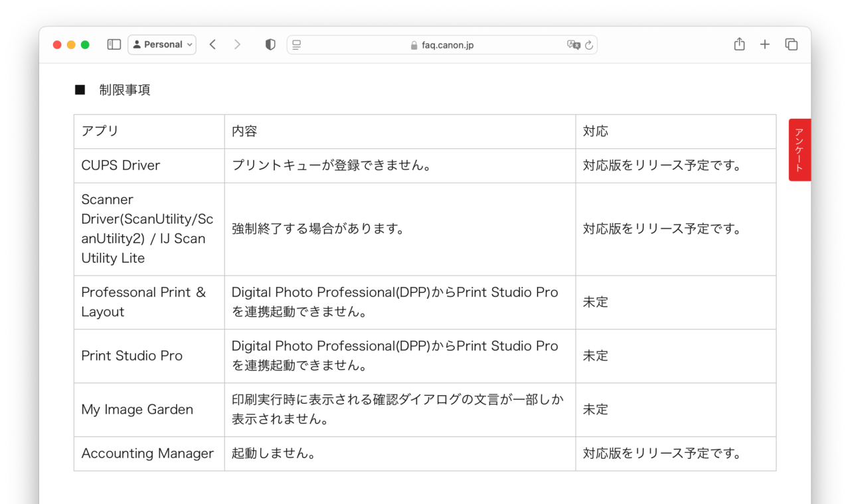
Task: Click the faq.canon.jp address field
Action: [x=442, y=44]
